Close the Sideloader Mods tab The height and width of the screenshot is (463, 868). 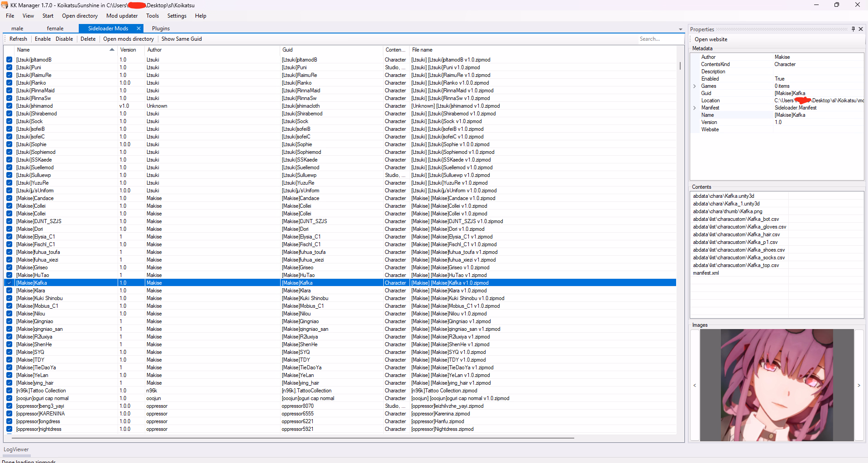[x=138, y=29]
